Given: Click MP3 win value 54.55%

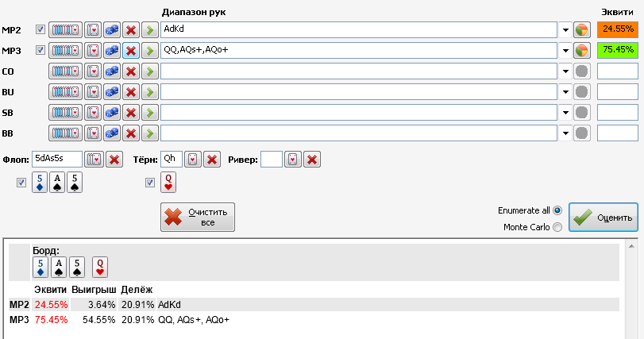Looking at the screenshot, I should 98,320.
